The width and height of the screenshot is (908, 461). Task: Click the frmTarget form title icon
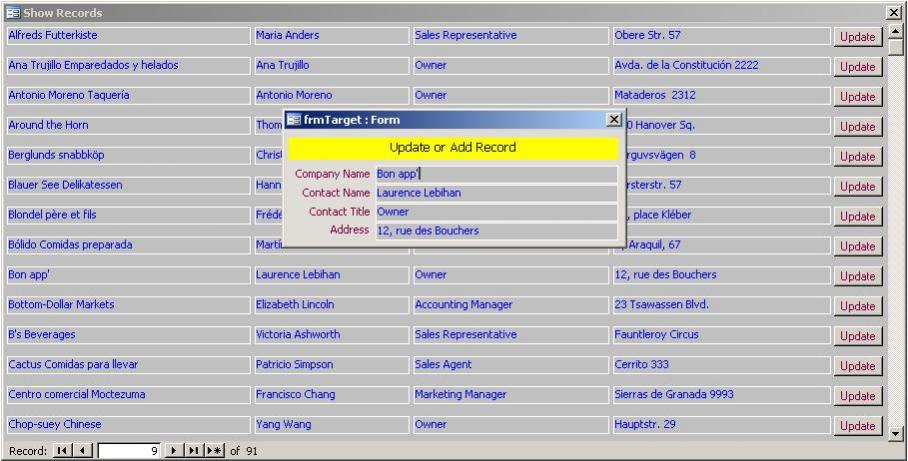click(x=294, y=120)
